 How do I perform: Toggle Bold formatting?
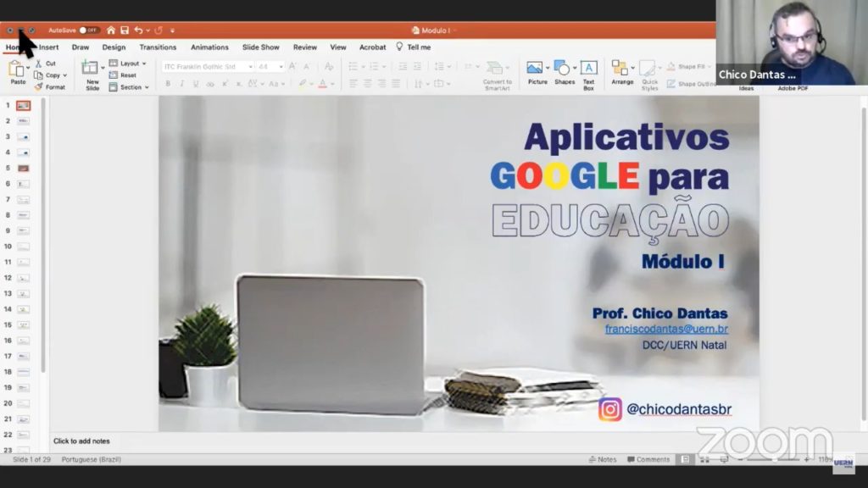[168, 84]
